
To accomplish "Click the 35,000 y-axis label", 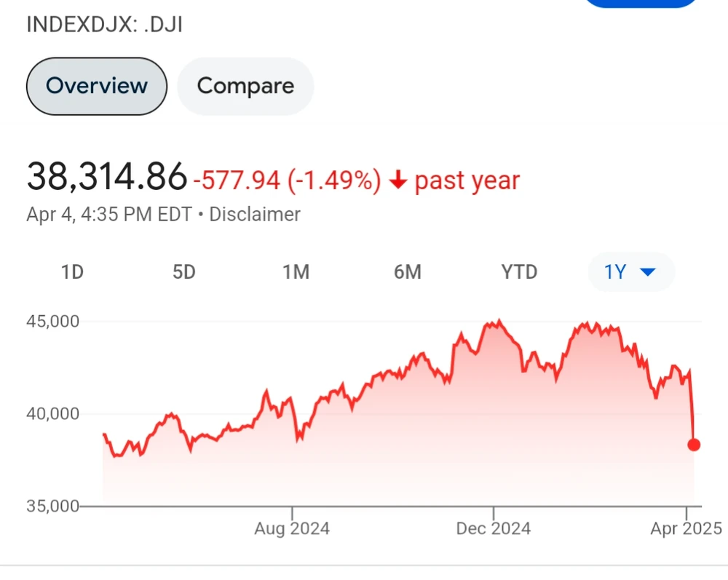I will (x=52, y=506).
